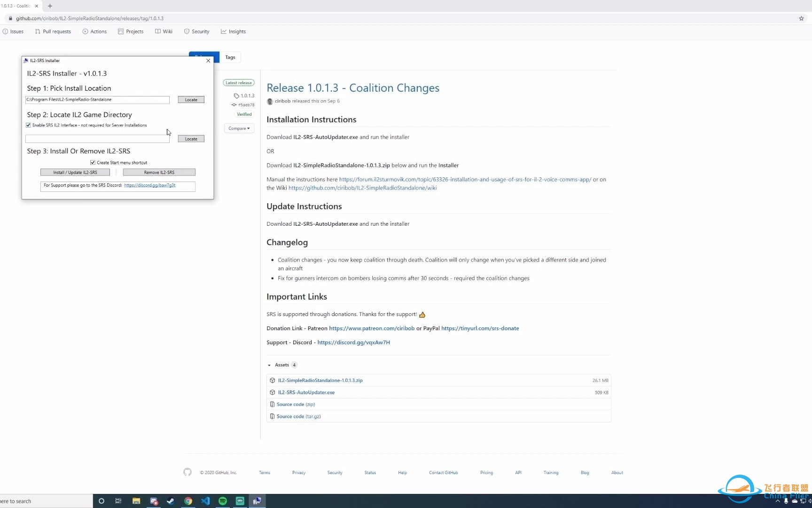This screenshot has height=508, width=812.
Task: Switch to the Tags view
Action: pos(230,57)
